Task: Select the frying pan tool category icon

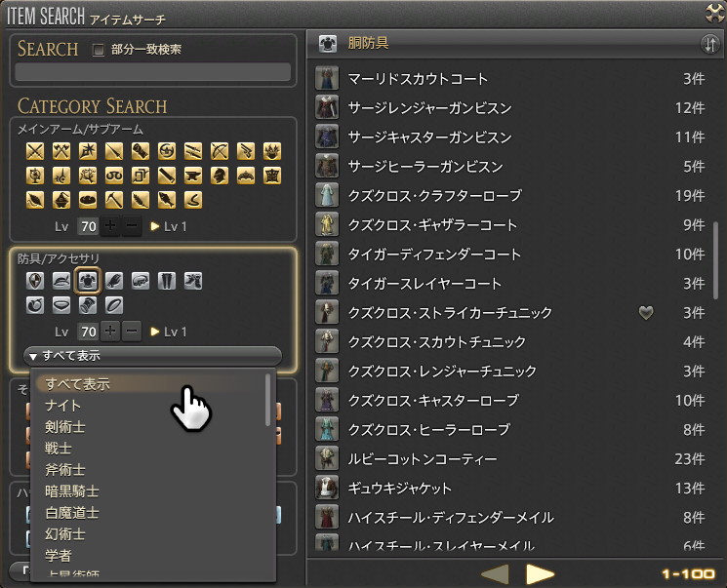Action: (x=88, y=200)
